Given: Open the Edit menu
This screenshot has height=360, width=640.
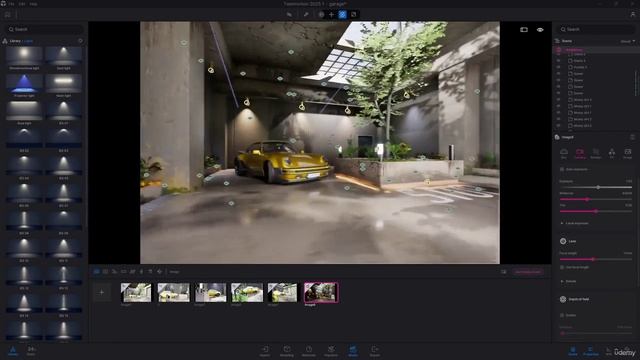Looking at the screenshot, I should (x=22, y=4).
